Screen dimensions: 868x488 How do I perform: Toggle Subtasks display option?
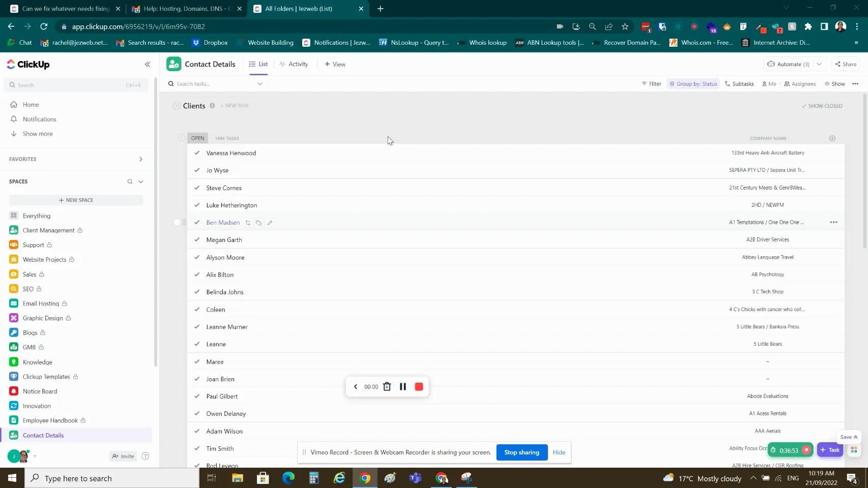click(x=739, y=84)
